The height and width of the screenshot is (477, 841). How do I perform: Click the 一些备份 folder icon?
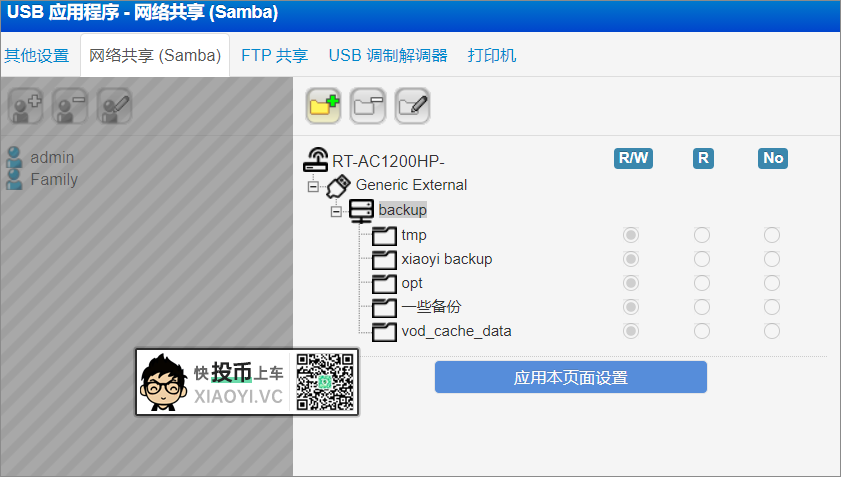coord(384,307)
